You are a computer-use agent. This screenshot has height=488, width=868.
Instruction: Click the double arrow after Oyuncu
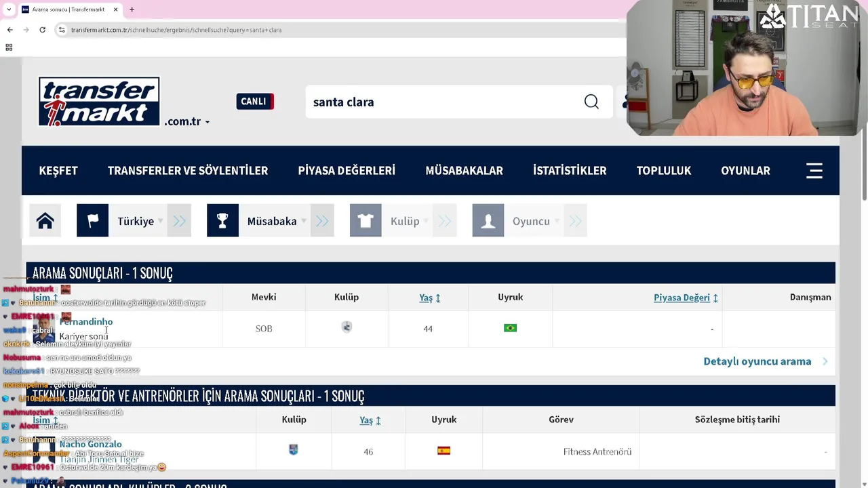(x=575, y=221)
